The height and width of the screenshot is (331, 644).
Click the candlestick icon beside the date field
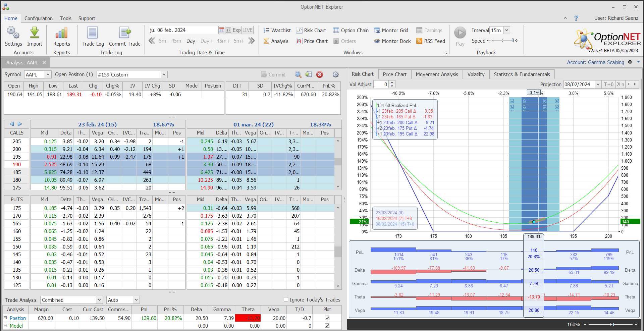coord(228,30)
